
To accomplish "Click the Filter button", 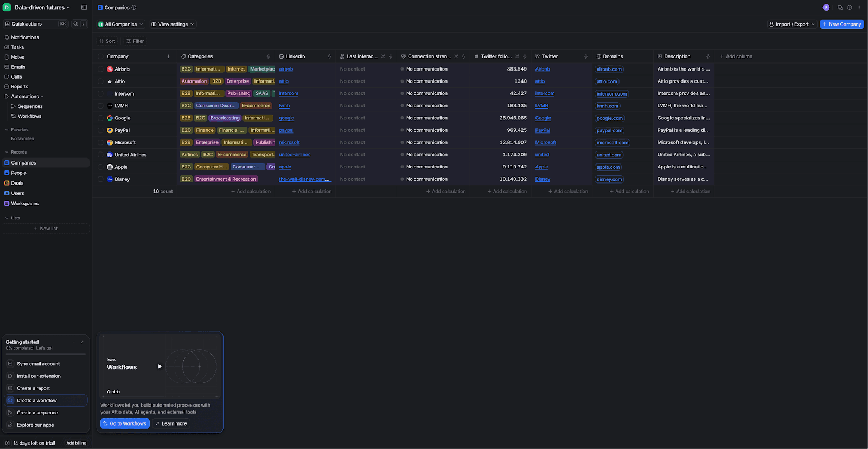I will pyautogui.click(x=135, y=41).
